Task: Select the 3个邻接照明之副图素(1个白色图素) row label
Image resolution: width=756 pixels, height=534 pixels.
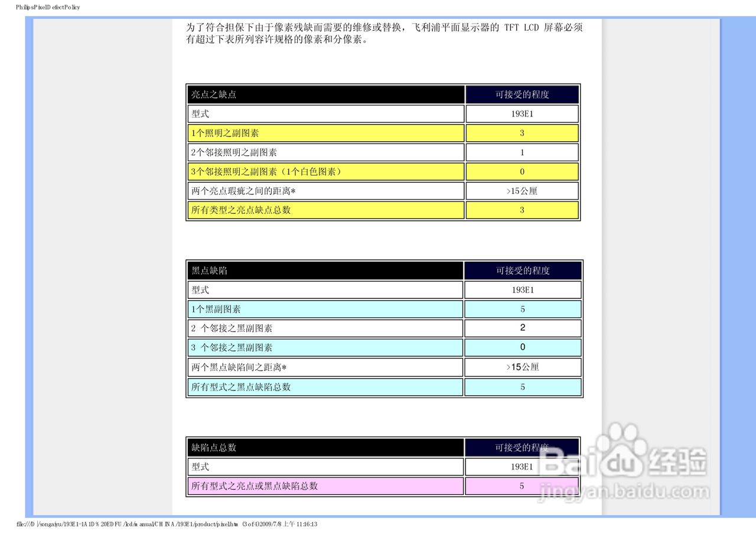Action: point(326,171)
